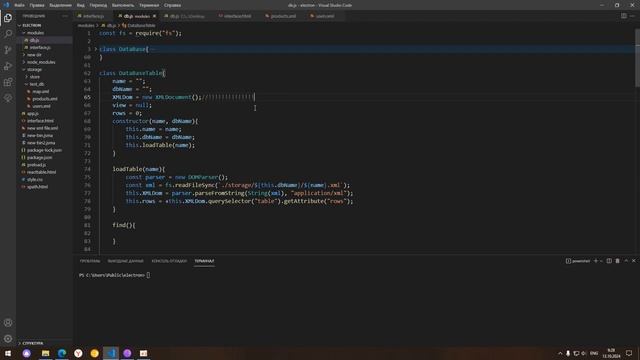Viewport: 640px width, 360px height.
Task: Open the Выполнить menu
Action: (123, 5)
